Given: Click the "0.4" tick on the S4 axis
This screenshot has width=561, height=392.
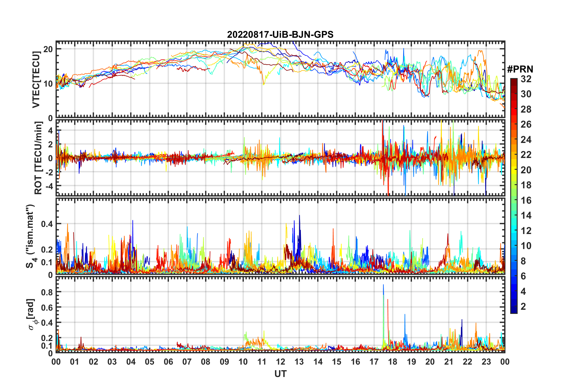Looking at the screenshot, I should tap(47, 224).
